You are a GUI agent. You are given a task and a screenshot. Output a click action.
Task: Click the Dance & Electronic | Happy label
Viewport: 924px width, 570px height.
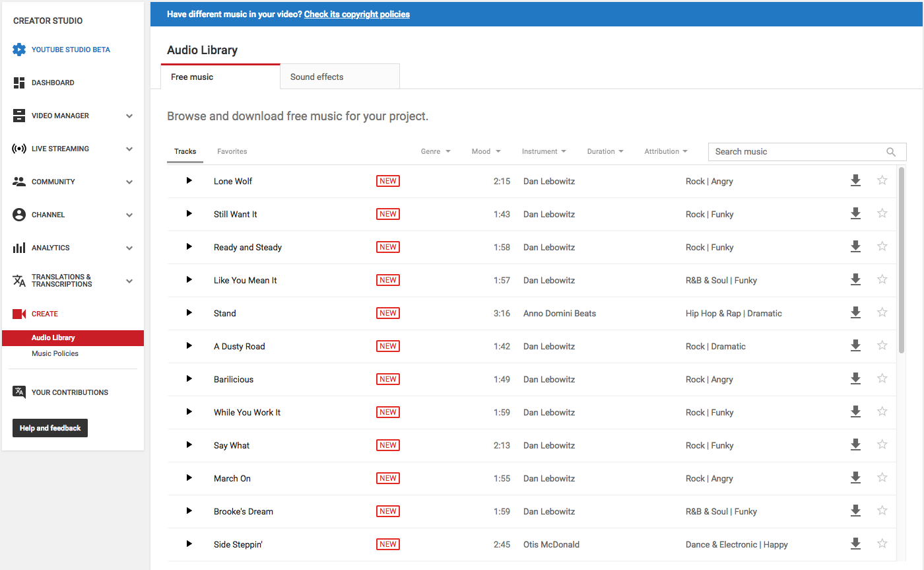(737, 544)
